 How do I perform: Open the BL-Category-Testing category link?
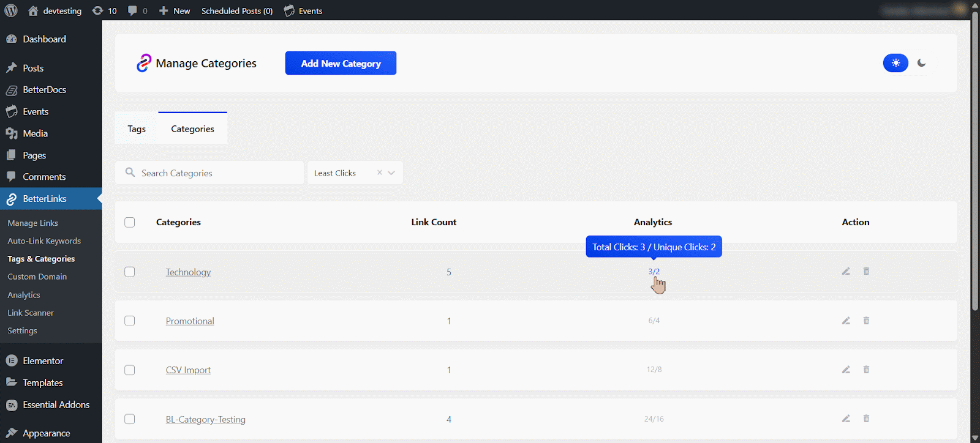(x=205, y=420)
